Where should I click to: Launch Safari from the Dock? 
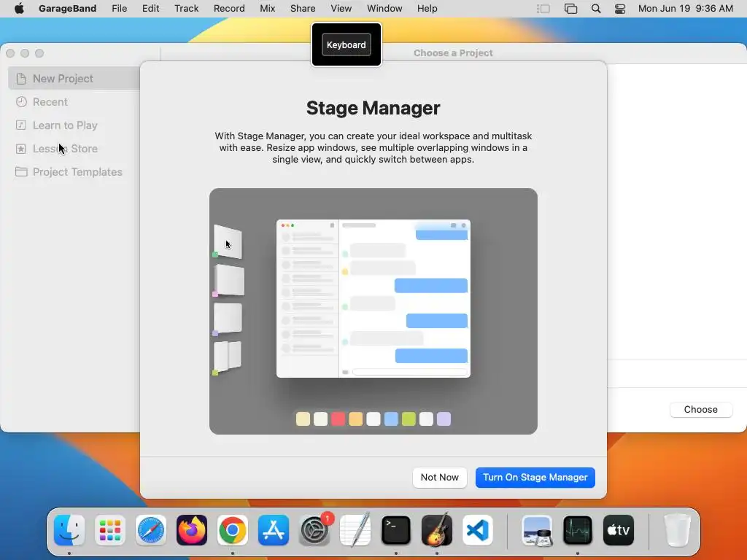pyautogui.click(x=151, y=530)
